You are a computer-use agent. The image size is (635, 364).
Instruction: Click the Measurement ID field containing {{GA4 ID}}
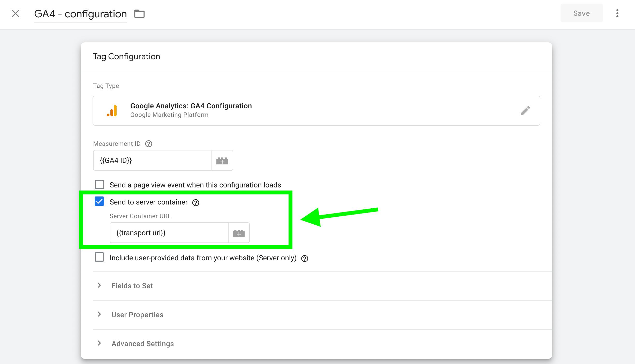click(153, 160)
